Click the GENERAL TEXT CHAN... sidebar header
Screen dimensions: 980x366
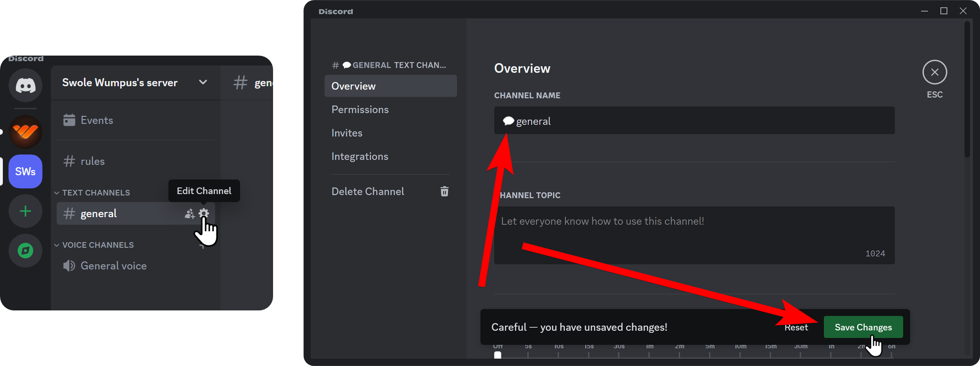[389, 65]
